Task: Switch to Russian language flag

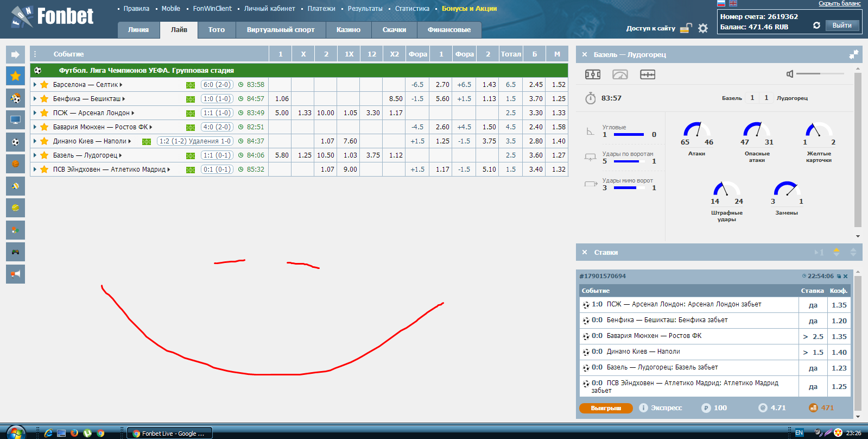Action: tap(721, 3)
